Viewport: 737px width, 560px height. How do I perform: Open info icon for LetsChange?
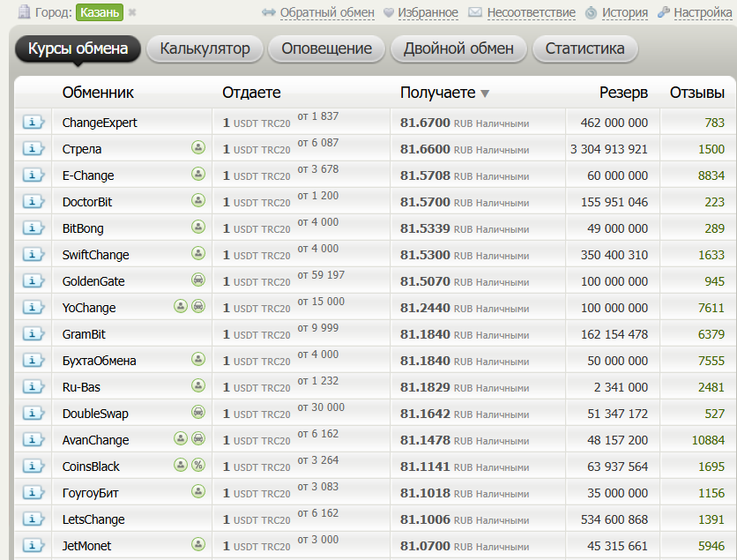[x=33, y=519]
